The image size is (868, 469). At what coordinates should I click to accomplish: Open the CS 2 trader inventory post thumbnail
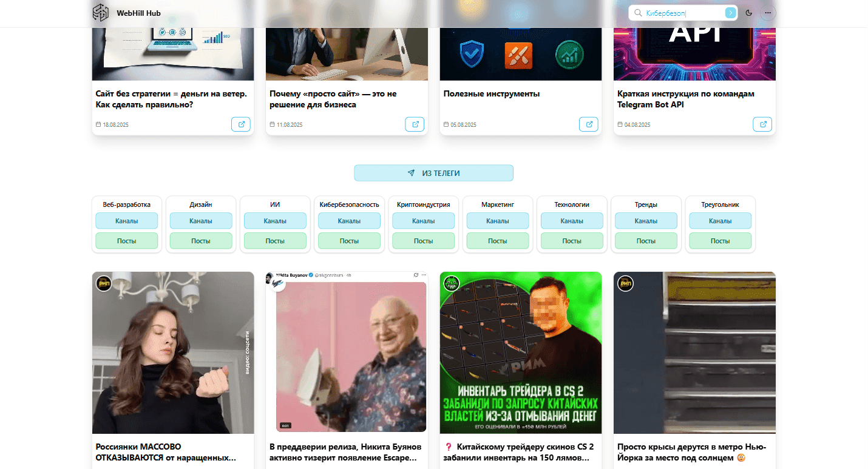point(521,353)
